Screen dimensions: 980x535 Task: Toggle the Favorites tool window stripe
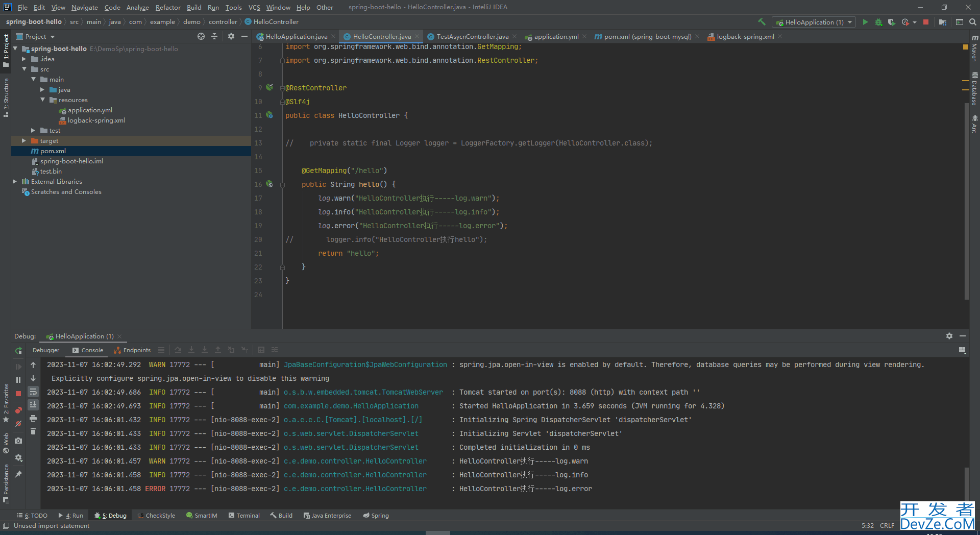[6, 403]
